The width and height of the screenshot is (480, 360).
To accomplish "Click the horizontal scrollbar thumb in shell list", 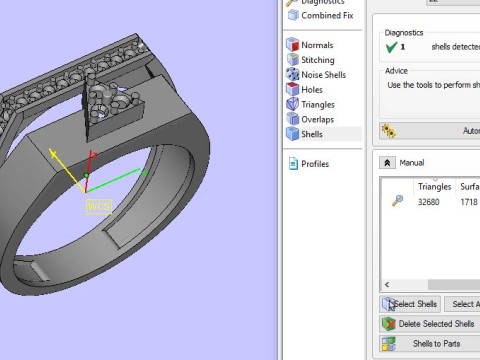I will tap(454, 285).
